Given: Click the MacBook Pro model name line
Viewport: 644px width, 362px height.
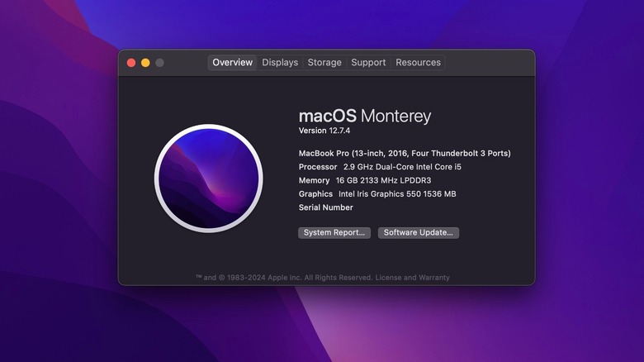Looking at the screenshot, I should [x=405, y=154].
